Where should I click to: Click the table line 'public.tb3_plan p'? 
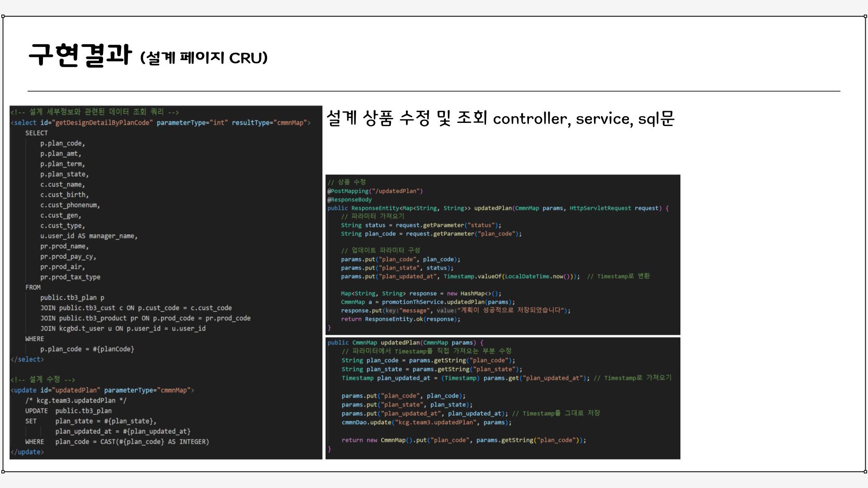coord(72,298)
